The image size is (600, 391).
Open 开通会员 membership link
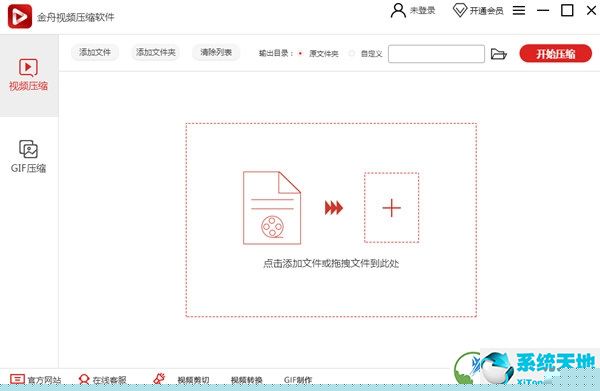coord(486,11)
